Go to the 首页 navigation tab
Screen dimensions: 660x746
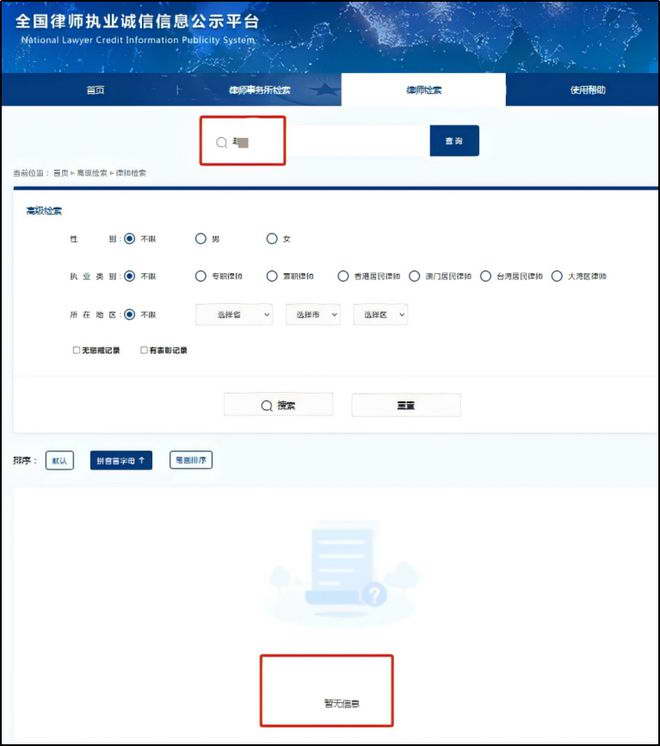tap(95, 90)
